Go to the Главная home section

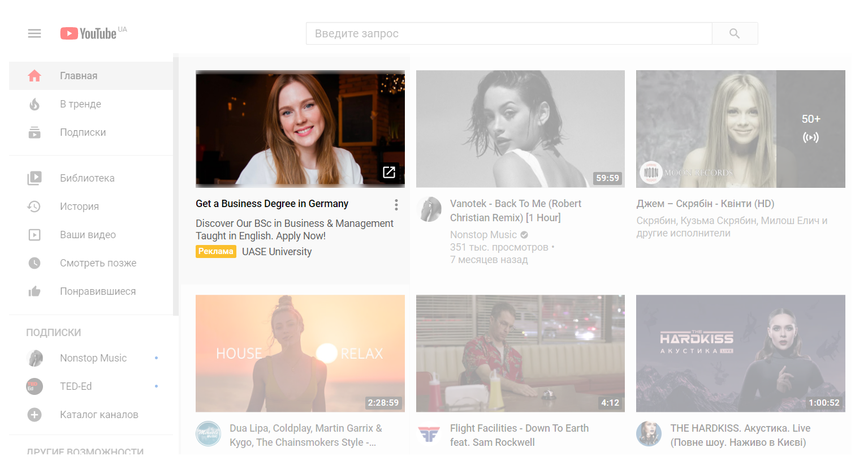point(79,76)
